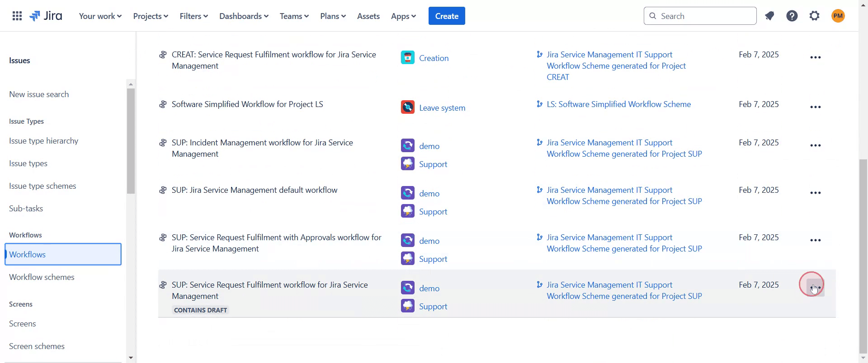Viewport: 868px width, 363px height.
Task: Click Support project icon in Incident Management row
Action: (408, 163)
